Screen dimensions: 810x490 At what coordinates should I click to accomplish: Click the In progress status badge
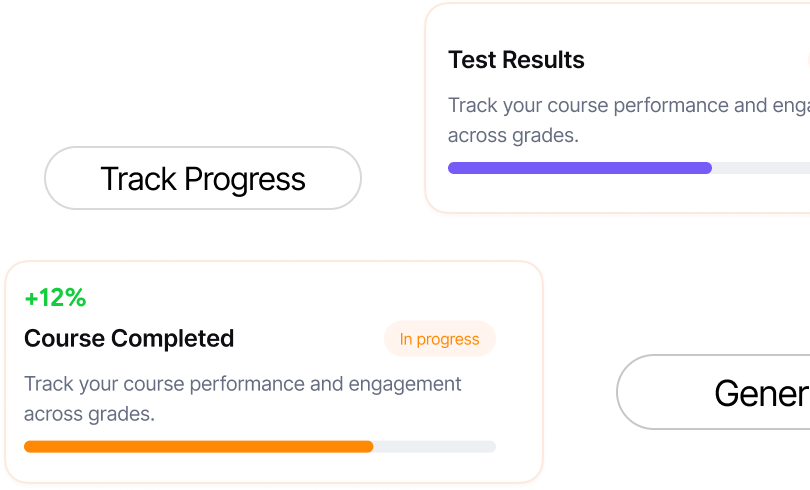[x=439, y=339]
